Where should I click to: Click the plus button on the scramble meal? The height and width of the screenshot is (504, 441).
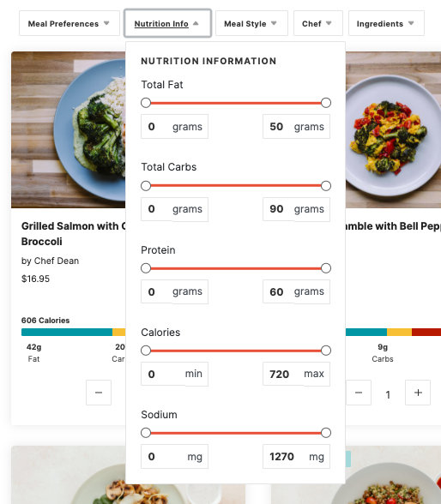tap(418, 393)
